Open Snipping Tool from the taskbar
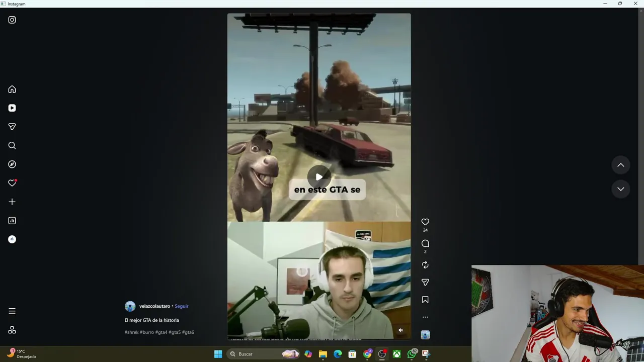This screenshot has height=362, width=644. pos(426,354)
